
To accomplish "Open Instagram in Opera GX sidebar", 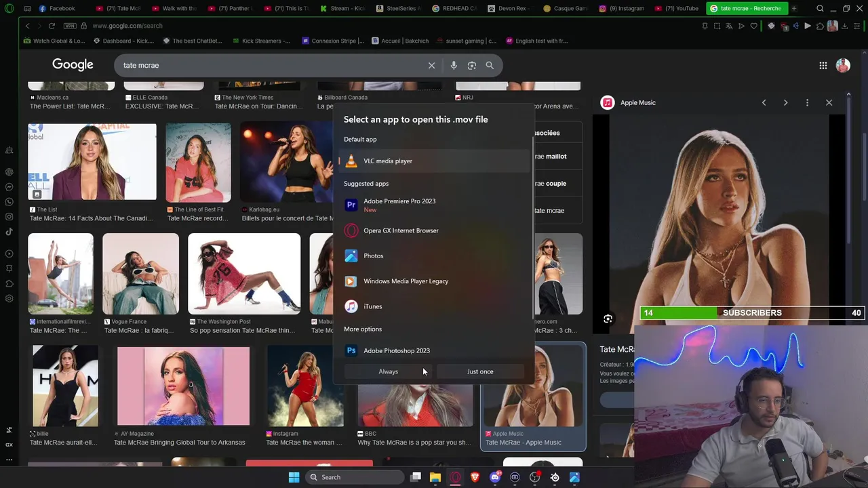I will [x=9, y=217].
